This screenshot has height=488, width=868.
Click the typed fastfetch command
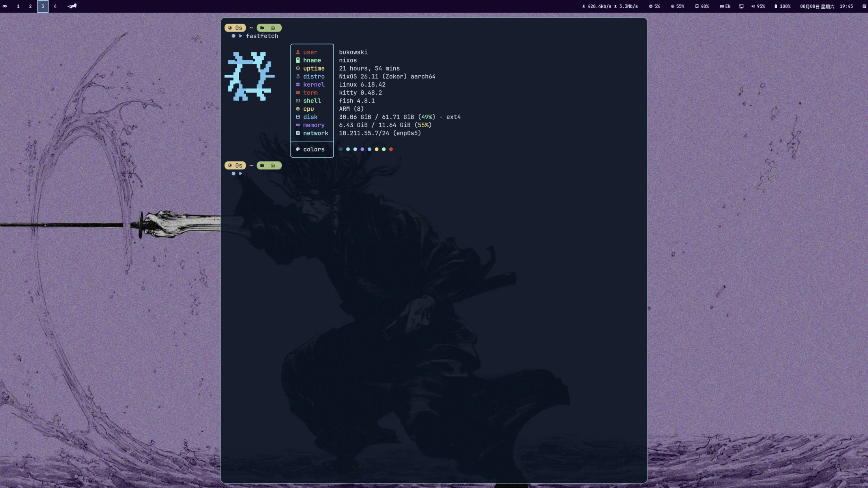(x=262, y=36)
